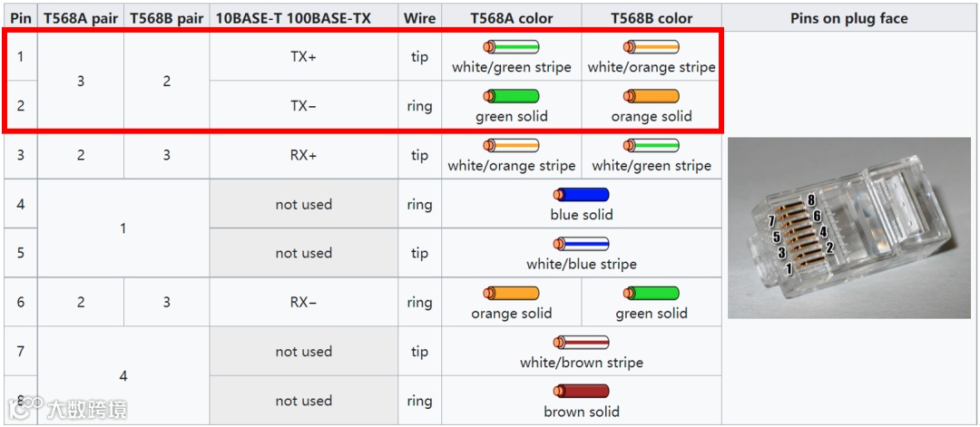Click the 'T568A color' column header

(511, 18)
